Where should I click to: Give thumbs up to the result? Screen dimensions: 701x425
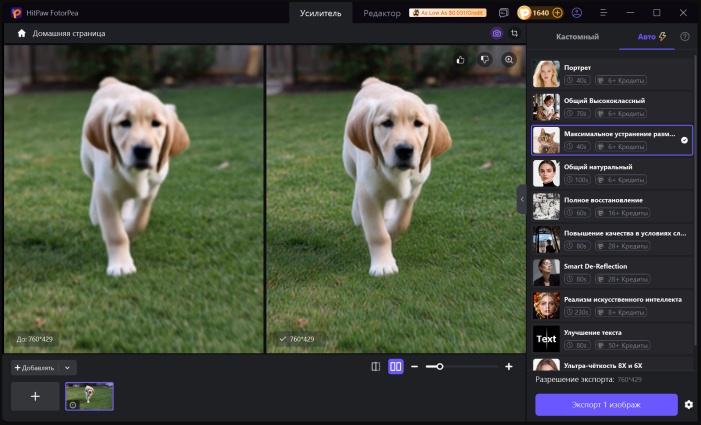pos(460,60)
